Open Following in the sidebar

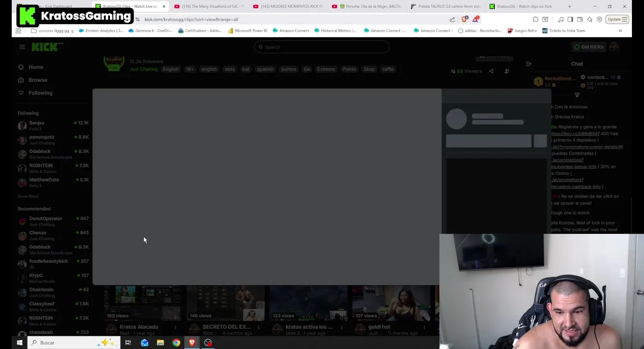(40, 93)
